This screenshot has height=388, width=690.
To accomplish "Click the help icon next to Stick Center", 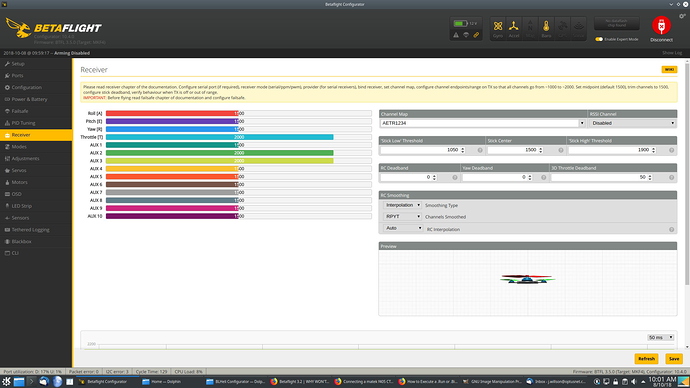I will point(561,150).
